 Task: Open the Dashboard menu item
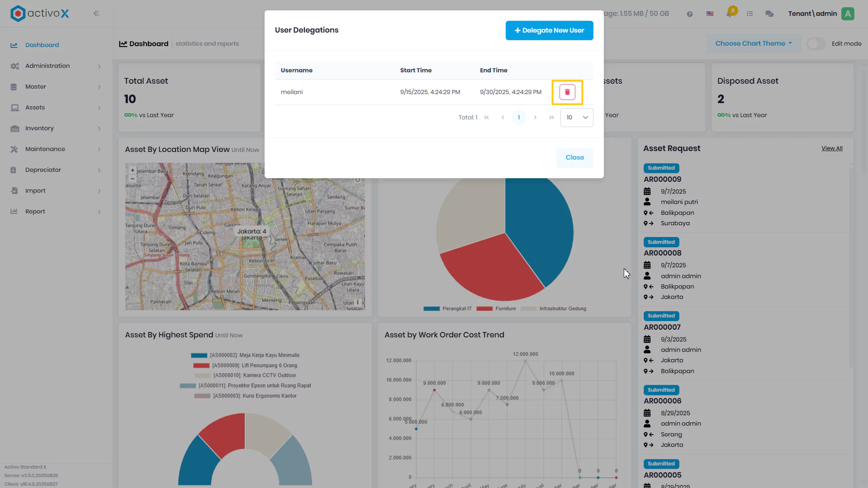(42, 45)
